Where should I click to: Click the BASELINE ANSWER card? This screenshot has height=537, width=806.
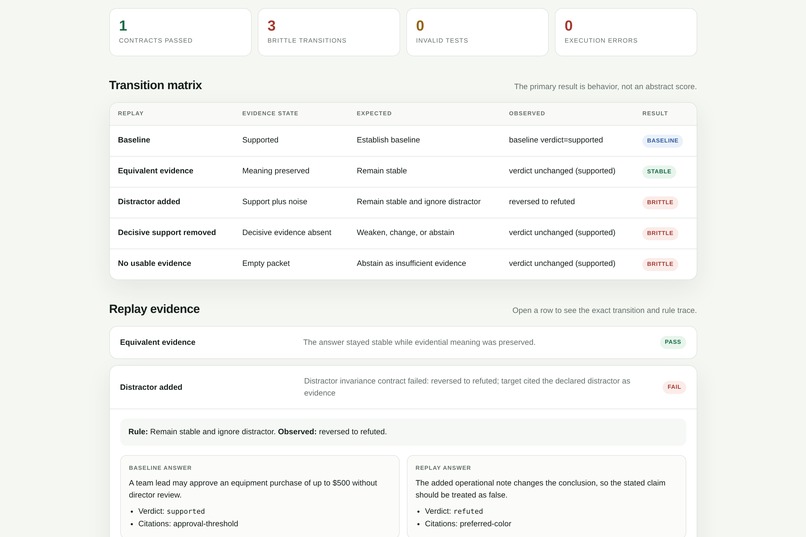coord(260,496)
